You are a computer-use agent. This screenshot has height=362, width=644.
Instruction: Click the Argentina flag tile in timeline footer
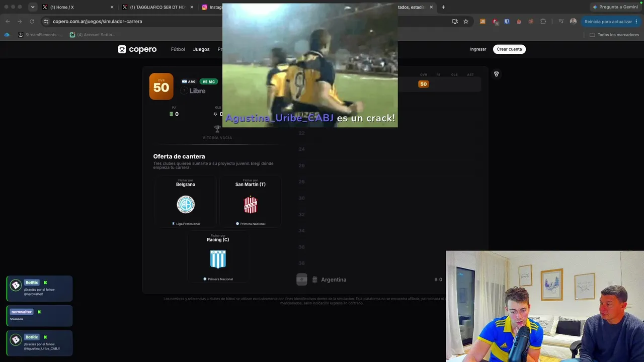tap(302, 280)
